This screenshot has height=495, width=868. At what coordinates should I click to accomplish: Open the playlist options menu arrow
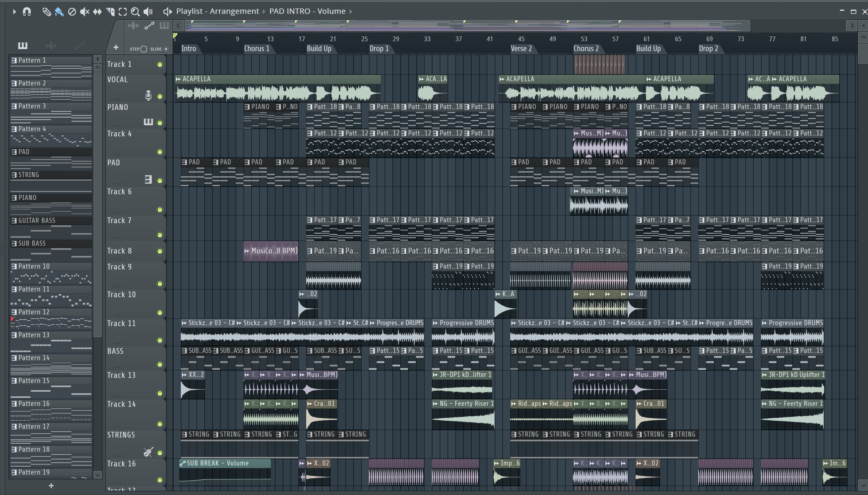pyautogui.click(x=14, y=11)
